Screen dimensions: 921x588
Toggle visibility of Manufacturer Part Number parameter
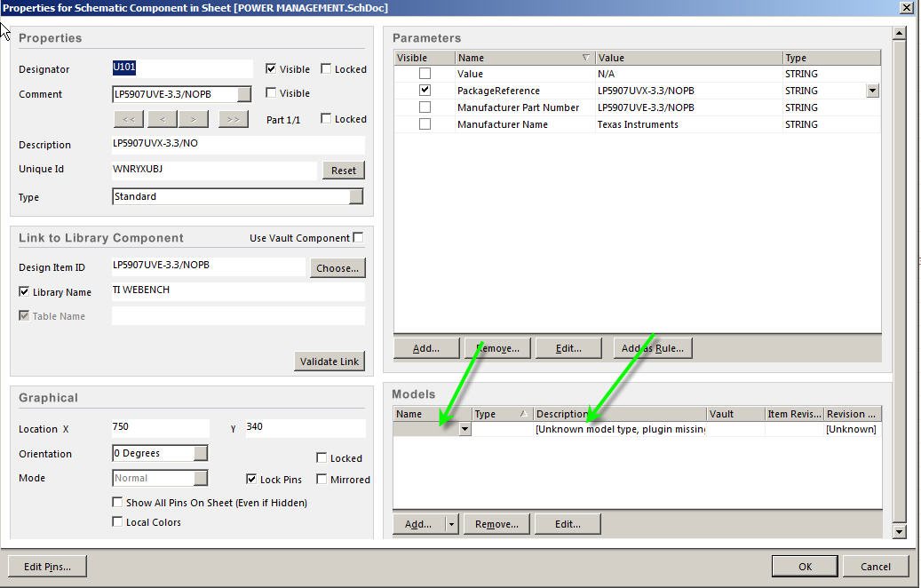tap(425, 107)
